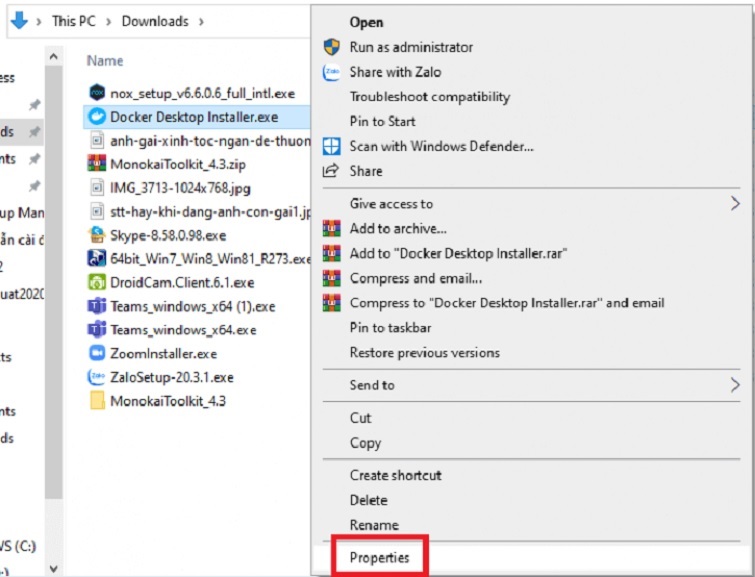Viewport: 755px width, 577px height.
Task: Click the MonokaiToolkit_4.3 folder icon
Action: [x=97, y=401]
